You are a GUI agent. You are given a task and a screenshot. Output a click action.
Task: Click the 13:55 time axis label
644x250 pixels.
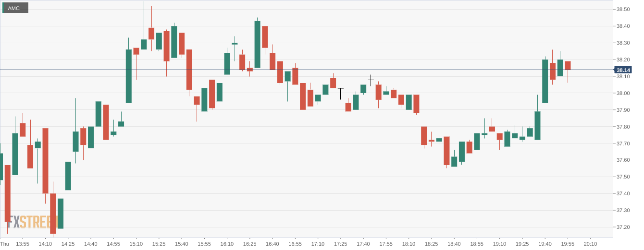coord(23,244)
